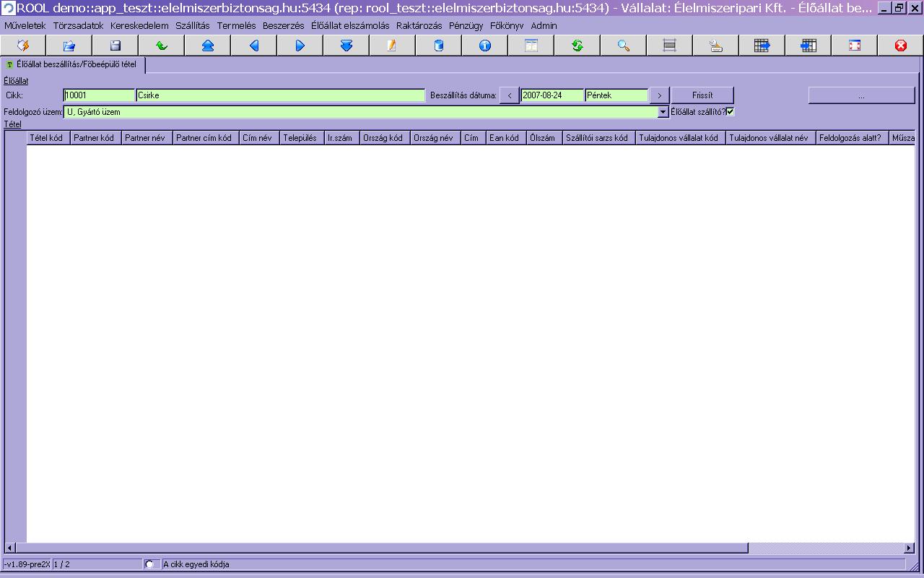Click the green undo arrow icon

click(162, 46)
